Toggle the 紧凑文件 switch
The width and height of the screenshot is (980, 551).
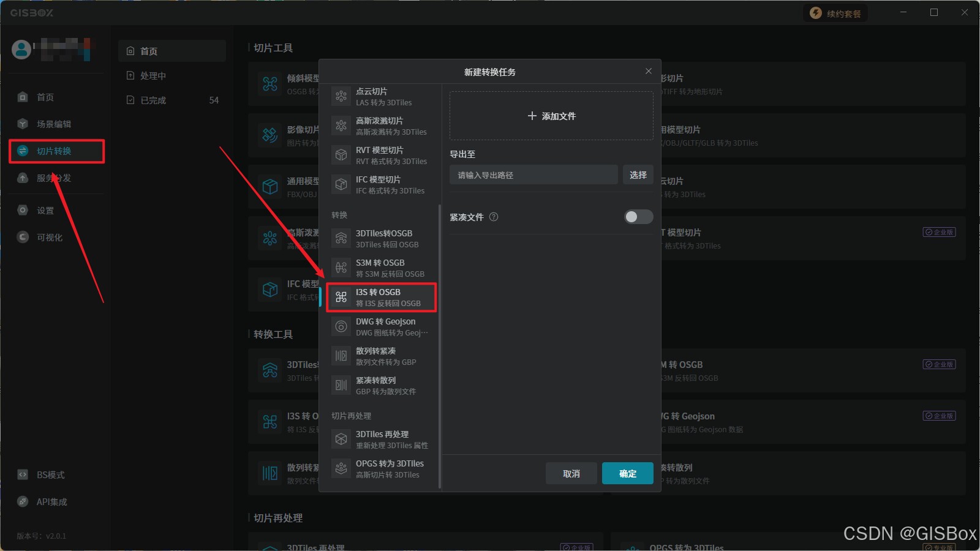(638, 217)
